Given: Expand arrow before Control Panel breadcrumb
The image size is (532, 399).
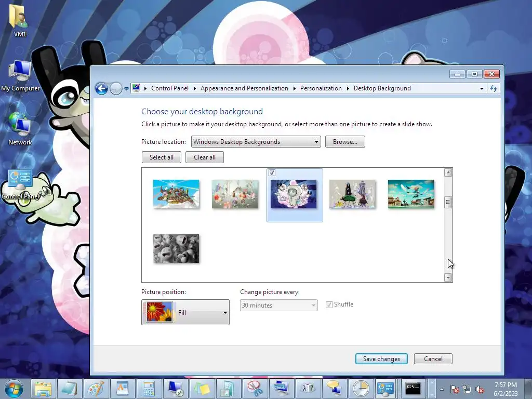Looking at the screenshot, I should (x=145, y=88).
